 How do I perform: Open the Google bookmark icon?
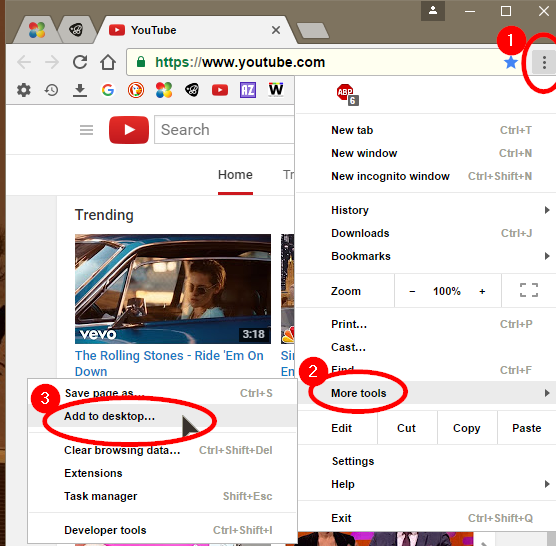(108, 90)
